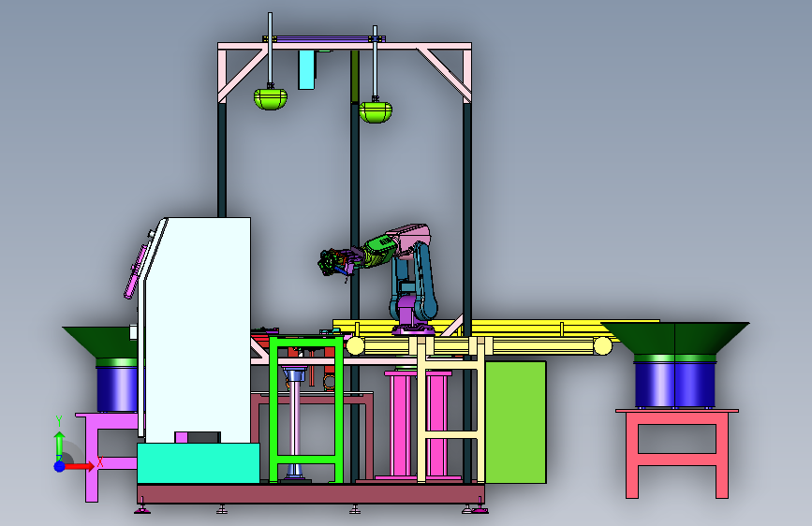This screenshot has width=812, height=526.
Task: Select the lime green box behind the stand
Action: (515, 422)
